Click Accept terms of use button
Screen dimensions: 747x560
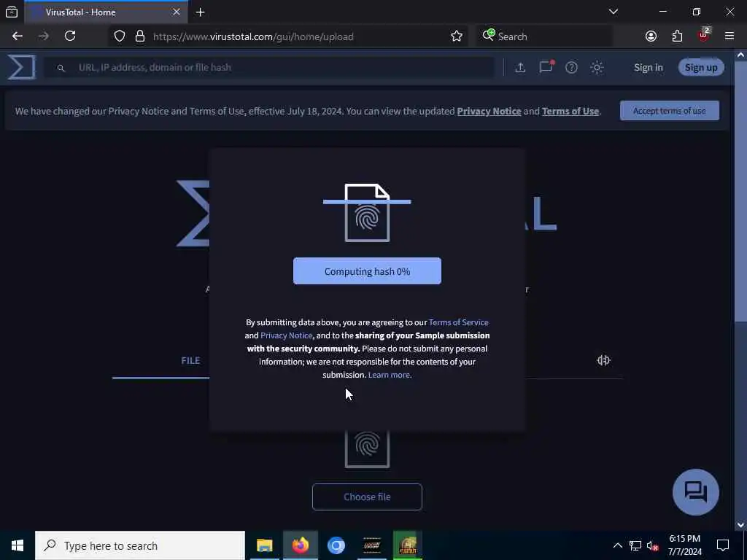tap(670, 111)
